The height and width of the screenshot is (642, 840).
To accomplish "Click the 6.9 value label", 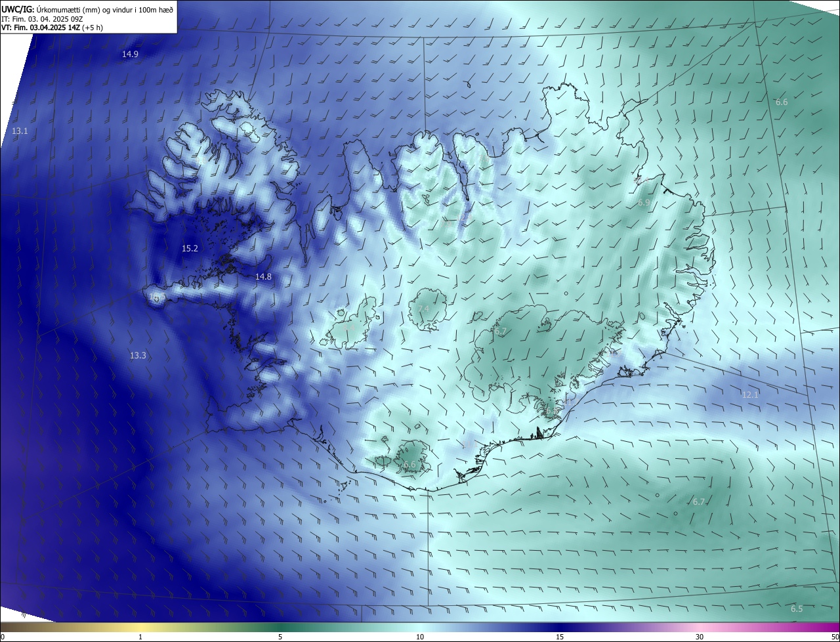I will [x=644, y=203].
